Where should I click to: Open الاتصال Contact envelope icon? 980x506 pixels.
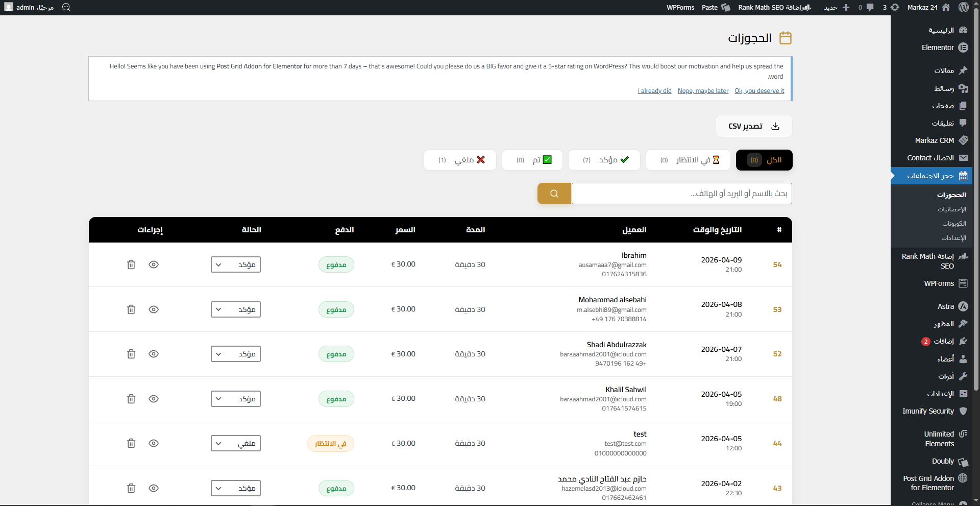pyautogui.click(x=963, y=158)
